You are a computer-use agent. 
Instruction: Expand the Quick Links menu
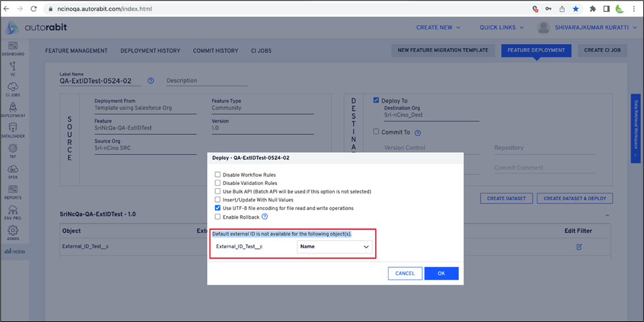tap(502, 28)
